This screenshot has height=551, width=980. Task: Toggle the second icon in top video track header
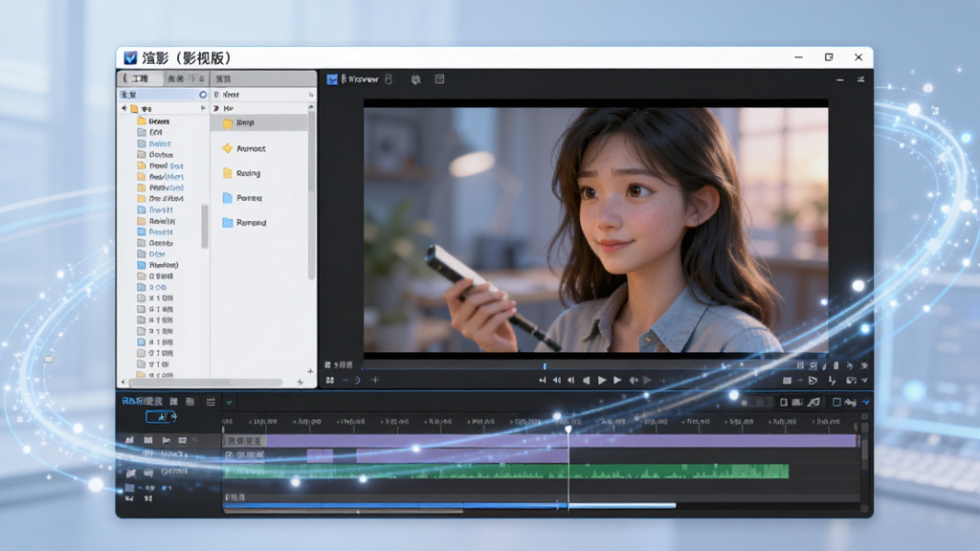148,440
